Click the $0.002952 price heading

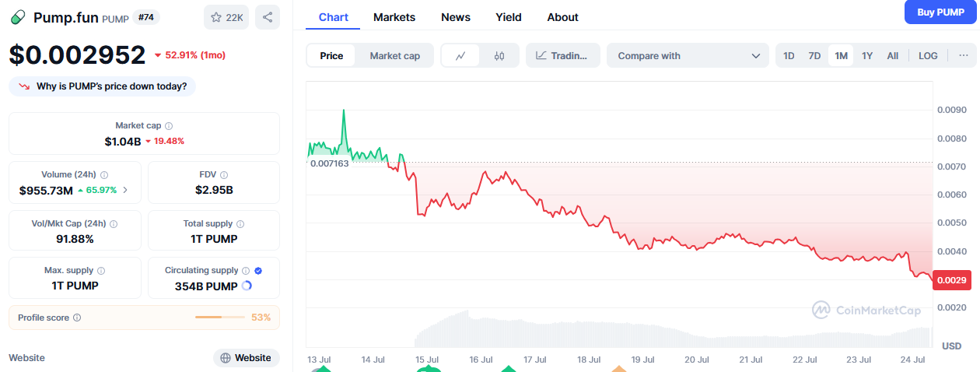pos(77,54)
